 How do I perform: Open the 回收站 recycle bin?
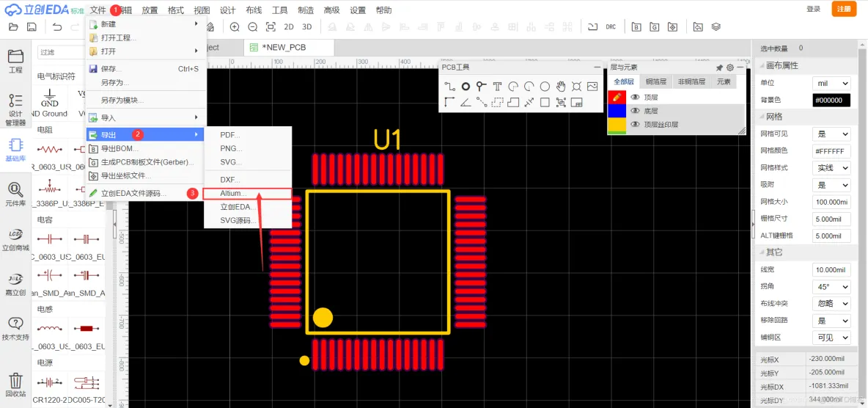[x=15, y=385]
